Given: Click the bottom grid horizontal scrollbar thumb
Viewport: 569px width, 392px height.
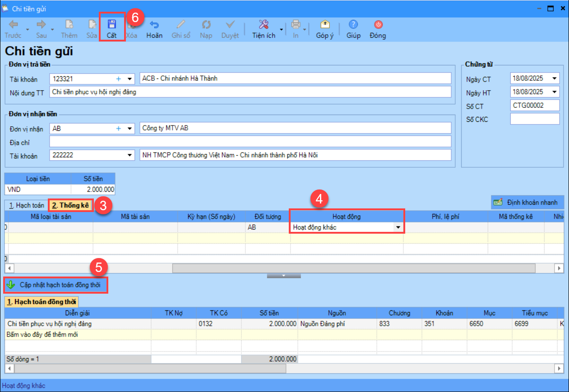Looking at the screenshot, I should (x=150, y=369).
